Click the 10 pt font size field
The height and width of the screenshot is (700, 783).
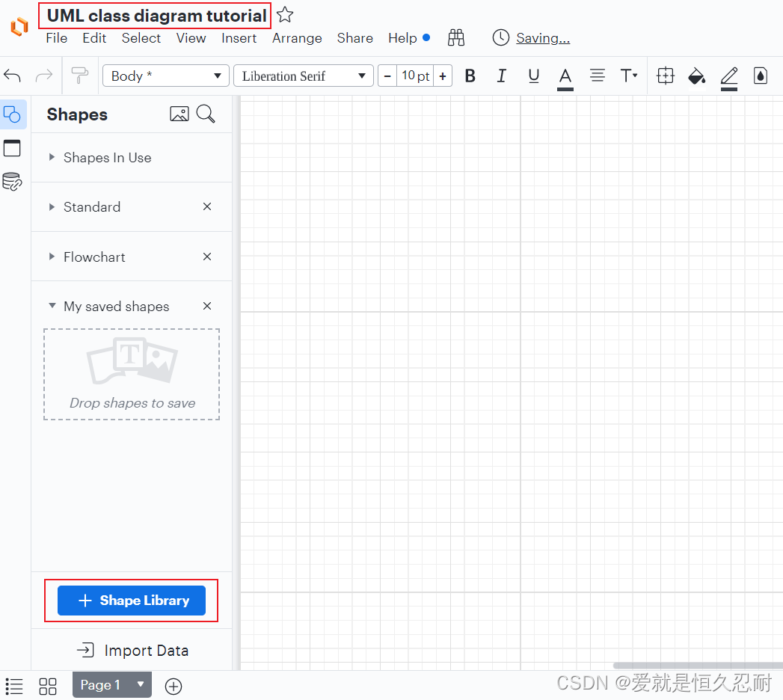click(415, 76)
